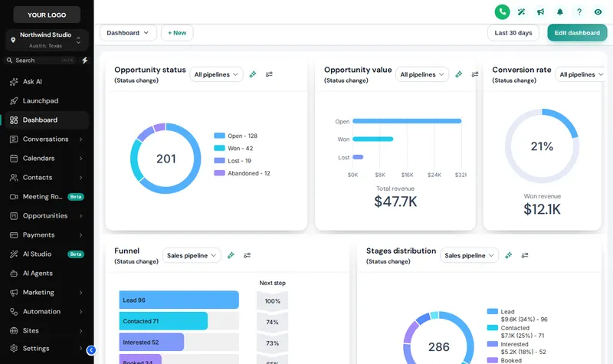Viewport: 613px width, 364px height.
Task: Click the green phone call icon
Action: [502, 11]
